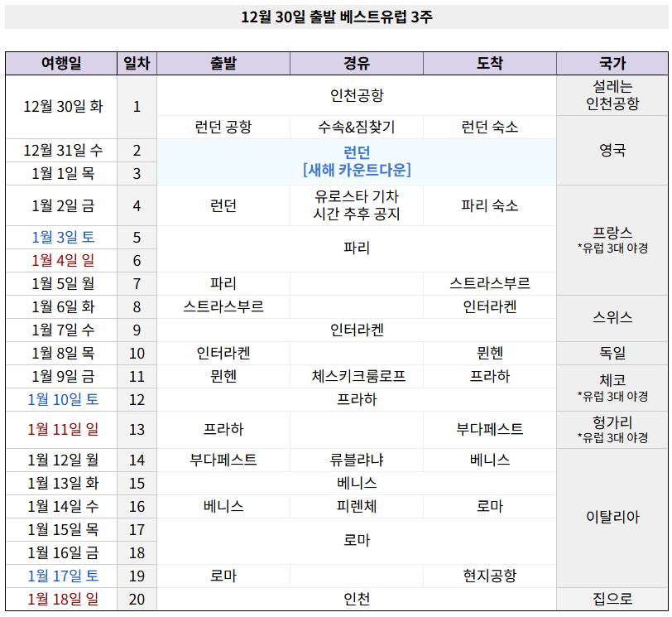672x617 pixels.
Task: Select the '런던 숙소' arrival cell
Action: (x=490, y=128)
